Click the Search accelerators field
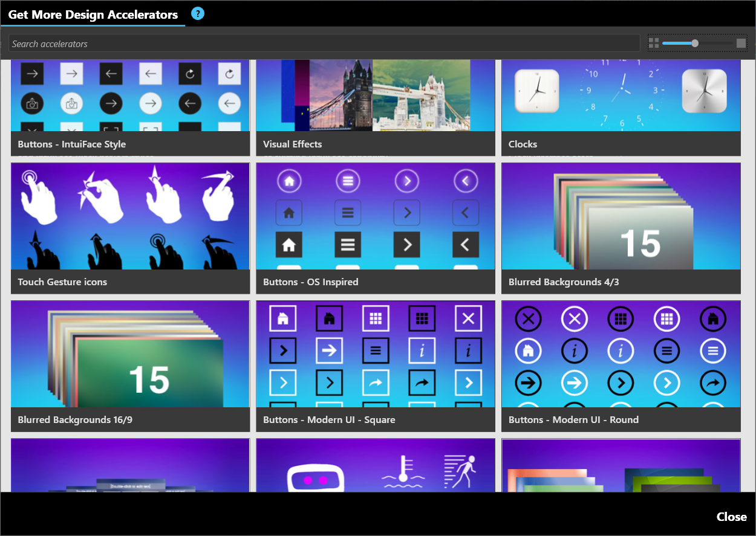Image resolution: width=756 pixels, height=536 pixels. point(324,44)
